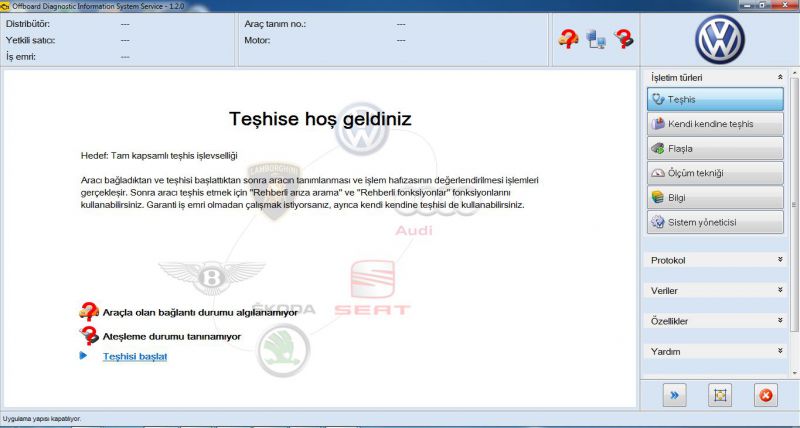Click 'Hedef: Tam kapsamlı teşhis işlevselliği' text
Screen dimensions: 800x428
click(159, 156)
